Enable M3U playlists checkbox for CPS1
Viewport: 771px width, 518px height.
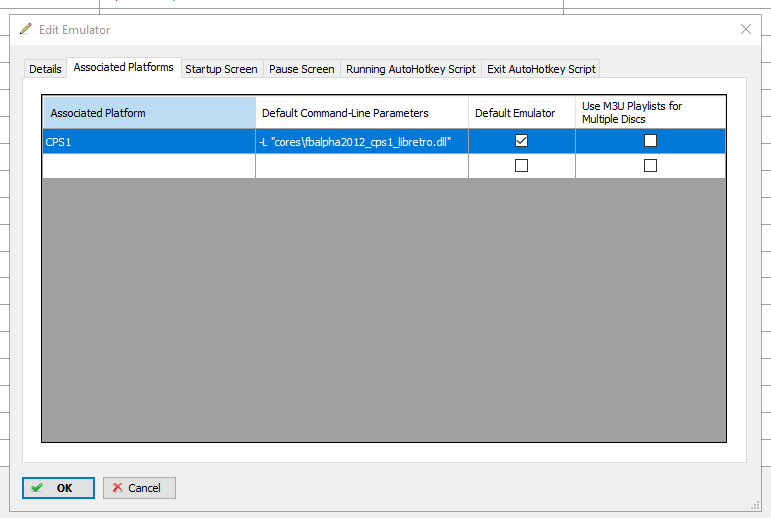pyautogui.click(x=650, y=141)
